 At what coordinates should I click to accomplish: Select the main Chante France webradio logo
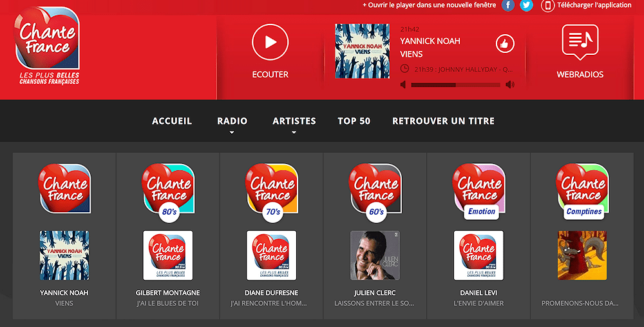tap(64, 188)
